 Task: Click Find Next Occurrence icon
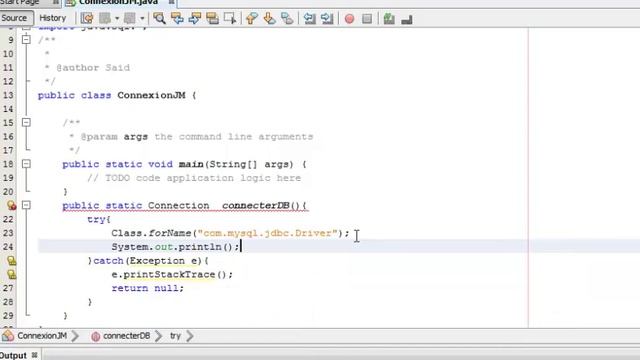click(194, 18)
